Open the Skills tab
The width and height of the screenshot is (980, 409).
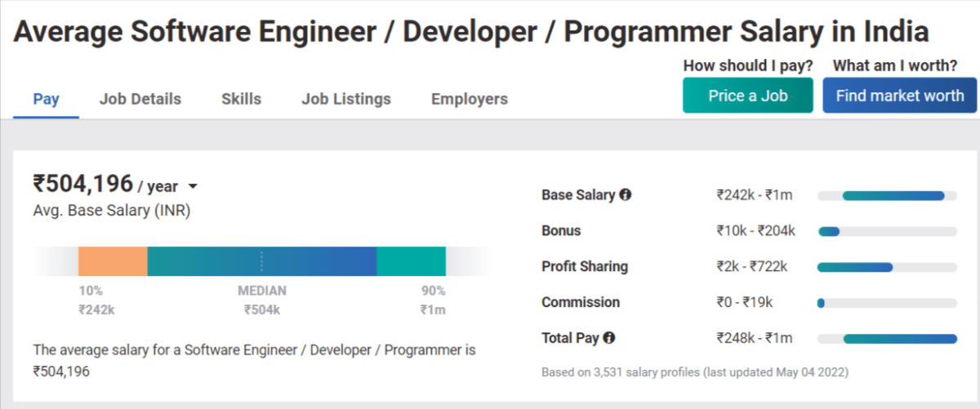point(241,100)
